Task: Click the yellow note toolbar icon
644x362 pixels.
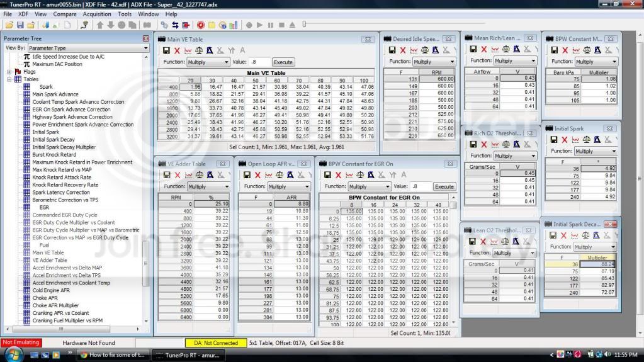Action: click(x=212, y=25)
